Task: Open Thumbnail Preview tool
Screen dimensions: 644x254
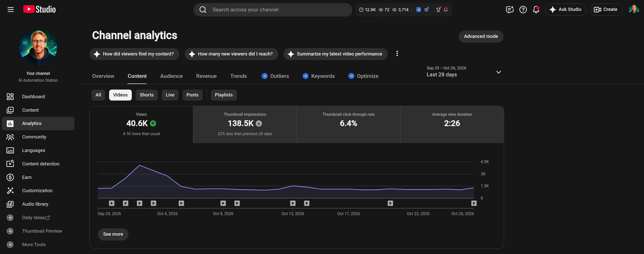Action: pos(38,231)
